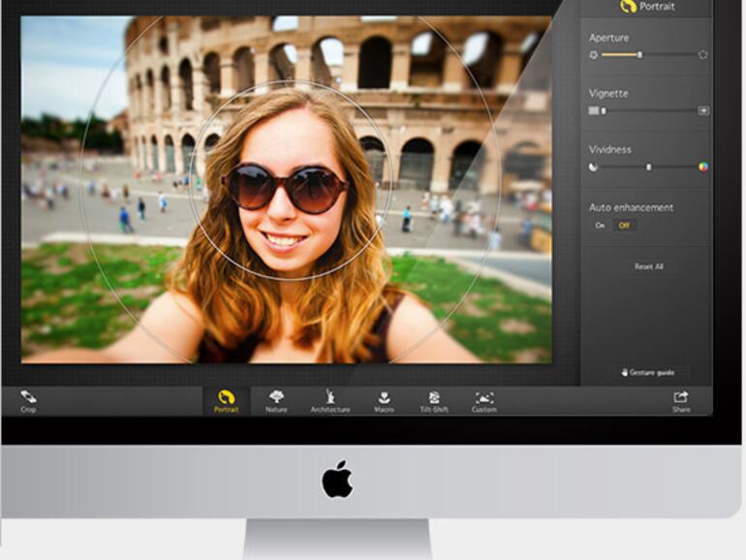Click the small aperture icon
This screenshot has width=746, height=560.
pyautogui.click(x=593, y=54)
